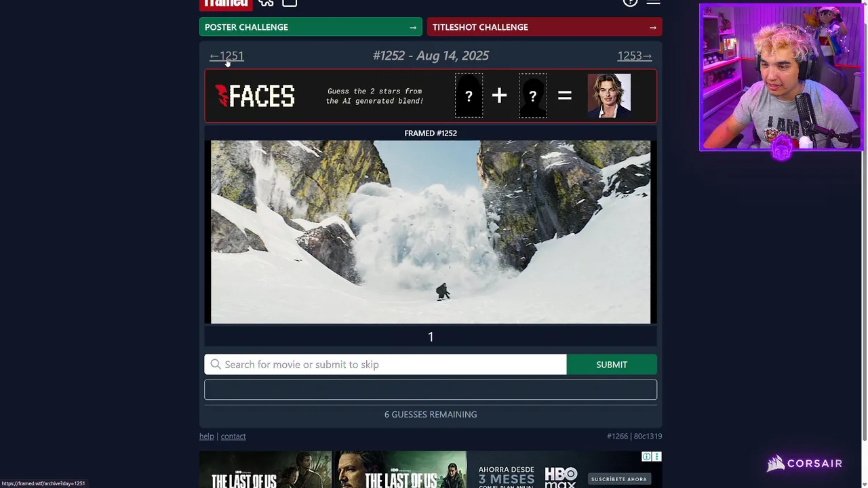Image resolution: width=868 pixels, height=488 pixels.
Task: Click the streamer webcam overlay
Action: coord(781,77)
